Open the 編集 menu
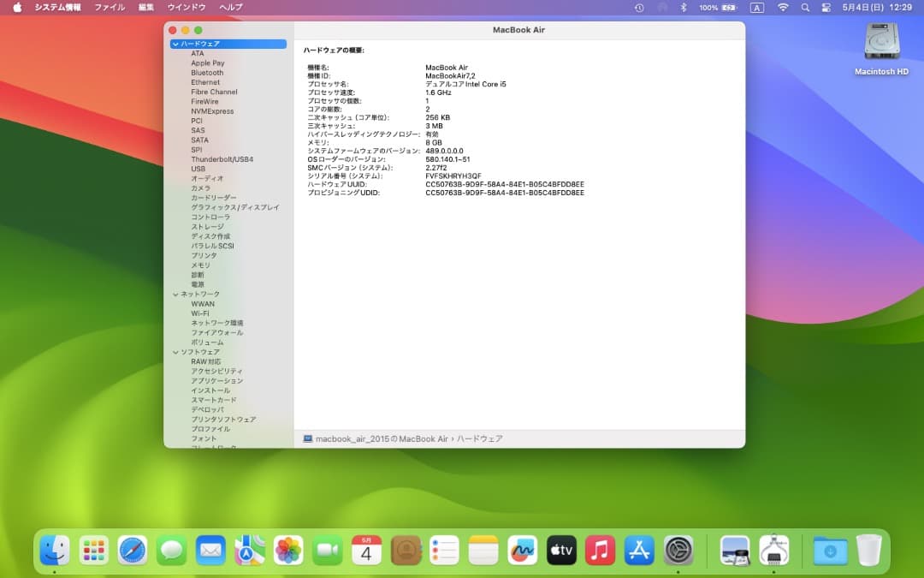Viewport: 924px width, 578px height. tap(145, 7)
